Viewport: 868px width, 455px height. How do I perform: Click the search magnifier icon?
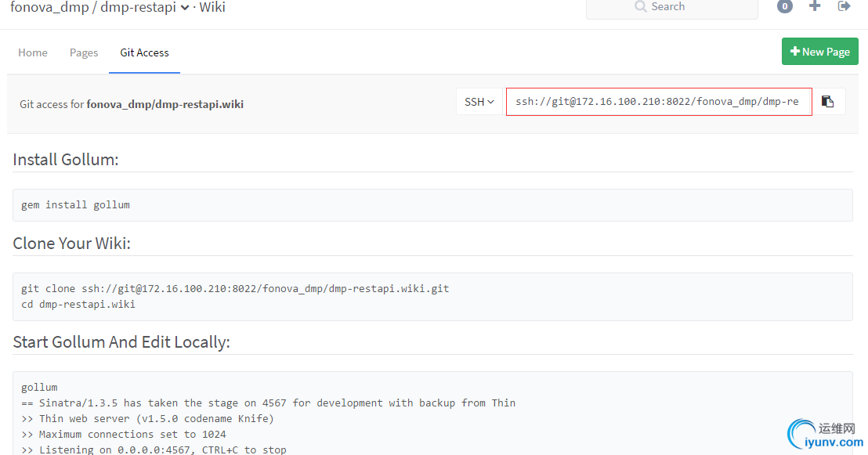(x=641, y=6)
